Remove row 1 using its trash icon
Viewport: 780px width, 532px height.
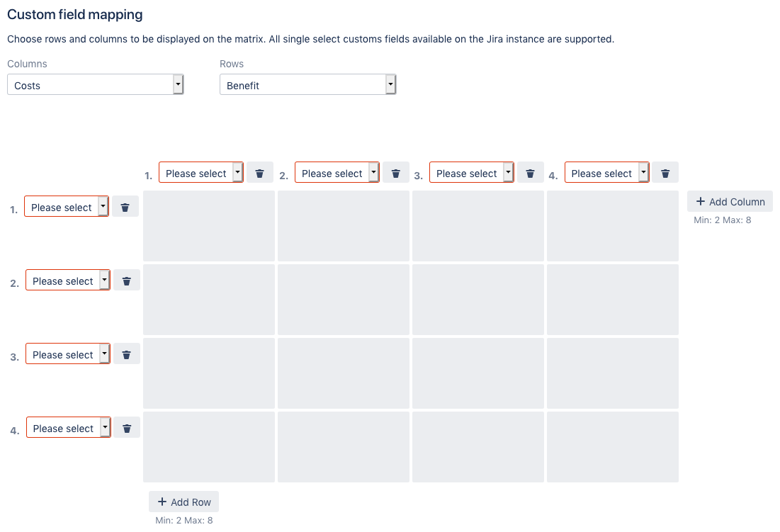125,207
